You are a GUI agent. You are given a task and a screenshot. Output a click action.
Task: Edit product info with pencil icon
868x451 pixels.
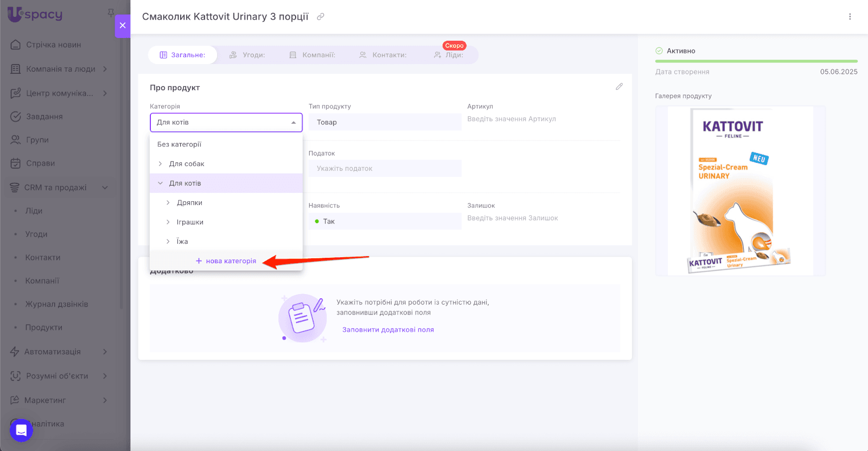[x=619, y=87]
